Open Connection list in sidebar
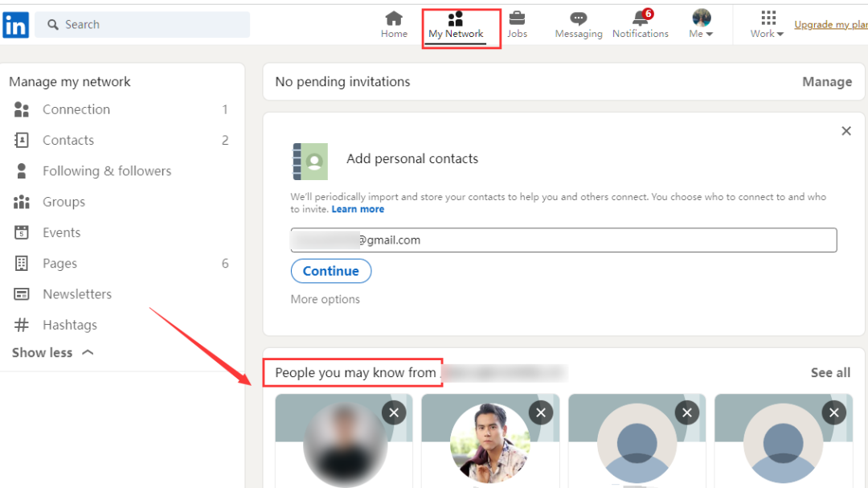The height and width of the screenshot is (488, 868). click(x=76, y=109)
